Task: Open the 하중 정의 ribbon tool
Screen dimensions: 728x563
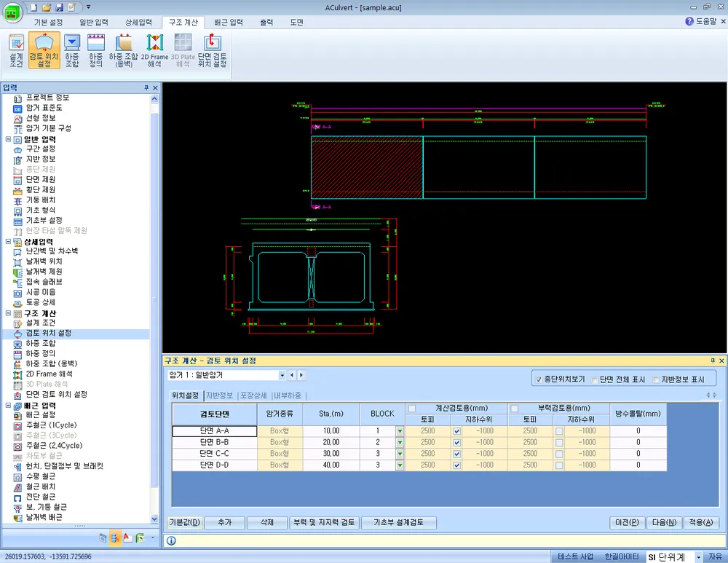Action: tap(95, 51)
